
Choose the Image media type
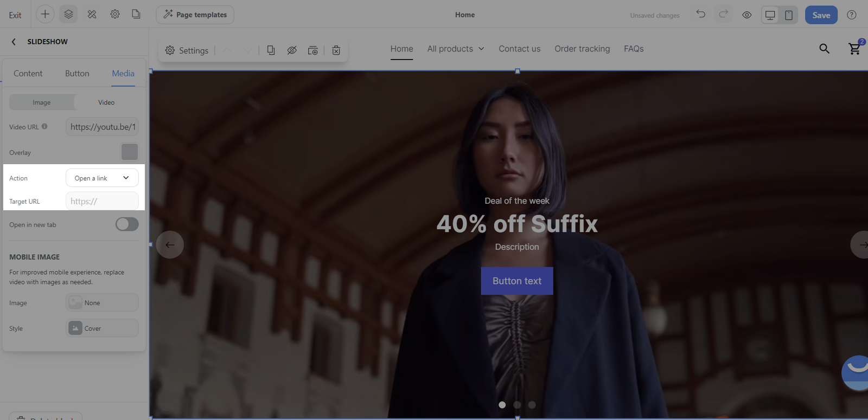tap(42, 102)
